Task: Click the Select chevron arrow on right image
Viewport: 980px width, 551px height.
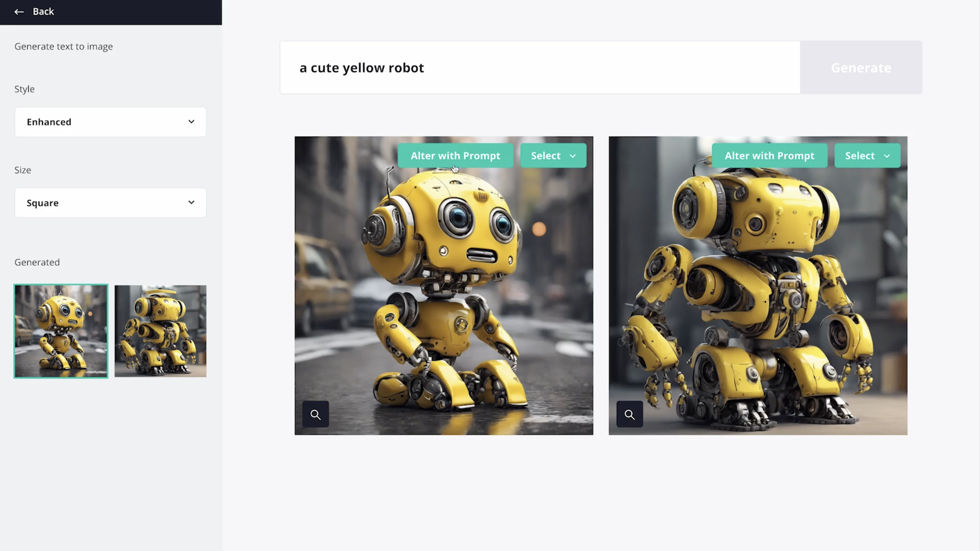Action: (x=887, y=156)
